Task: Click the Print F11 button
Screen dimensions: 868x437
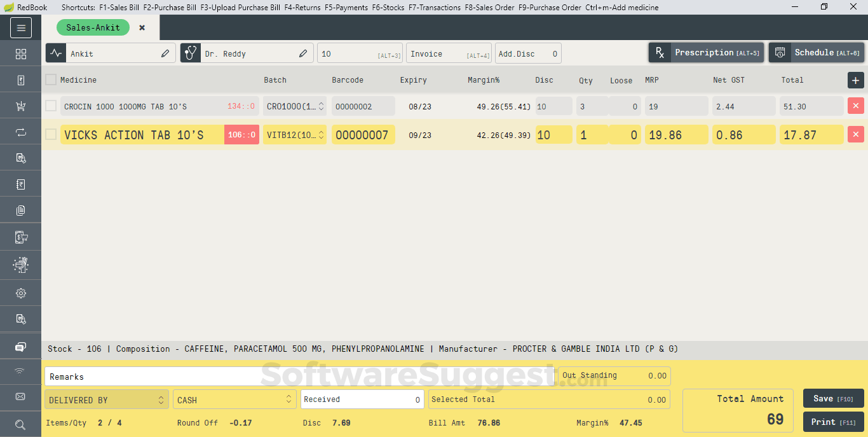Action: click(x=833, y=422)
